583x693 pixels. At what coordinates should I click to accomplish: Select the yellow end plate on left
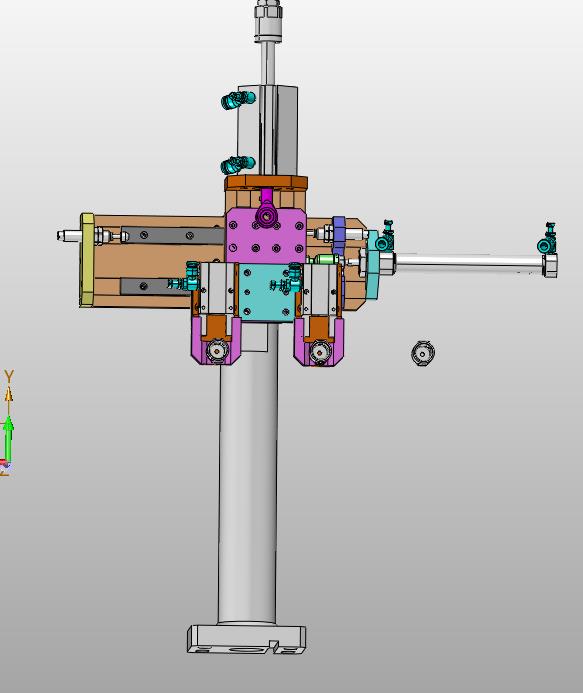click(87, 260)
